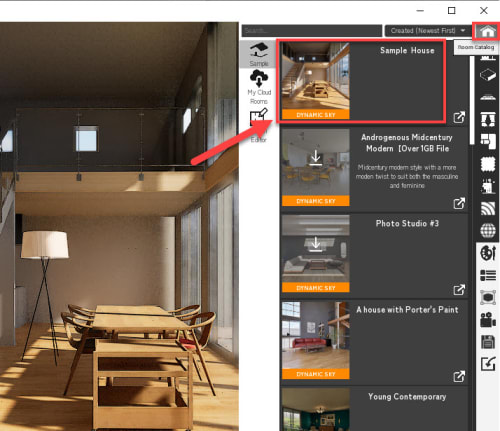Open the video camera icon
Viewport: 500px width, 431px height.
click(x=488, y=320)
